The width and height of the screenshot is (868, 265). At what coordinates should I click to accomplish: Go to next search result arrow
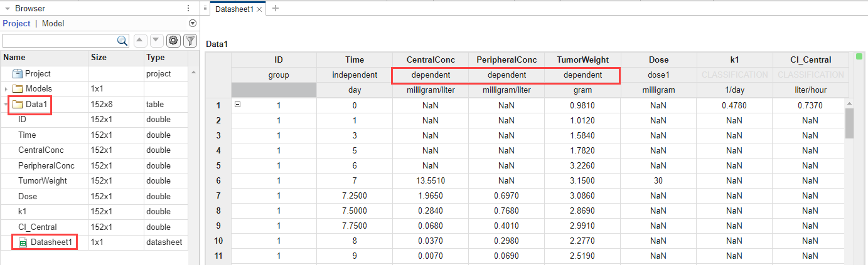pyautogui.click(x=156, y=41)
